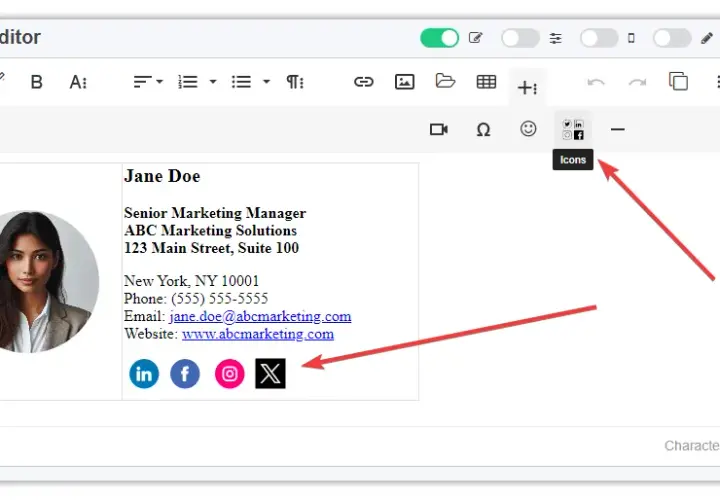Expand the text alignment dropdown arrow
Viewport: 720px width, 500px height.
[159, 82]
